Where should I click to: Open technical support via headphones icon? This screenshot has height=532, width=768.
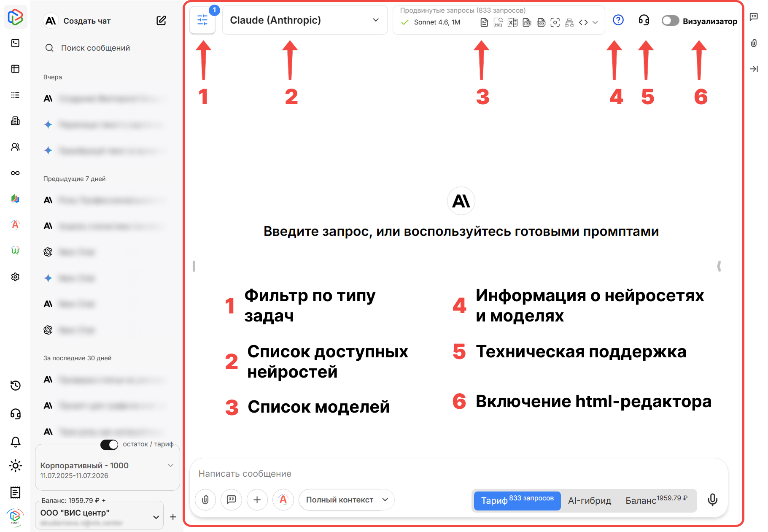pos(643,20)
